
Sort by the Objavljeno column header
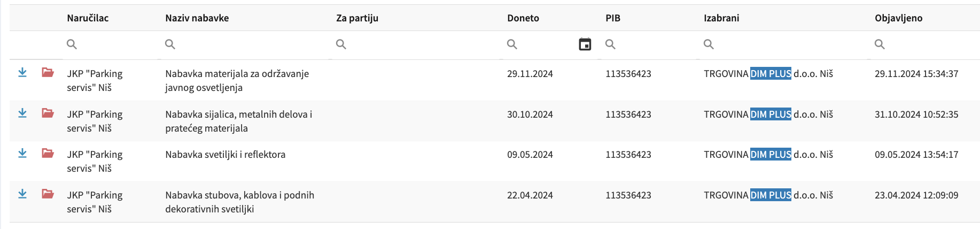tap(898, 18)
